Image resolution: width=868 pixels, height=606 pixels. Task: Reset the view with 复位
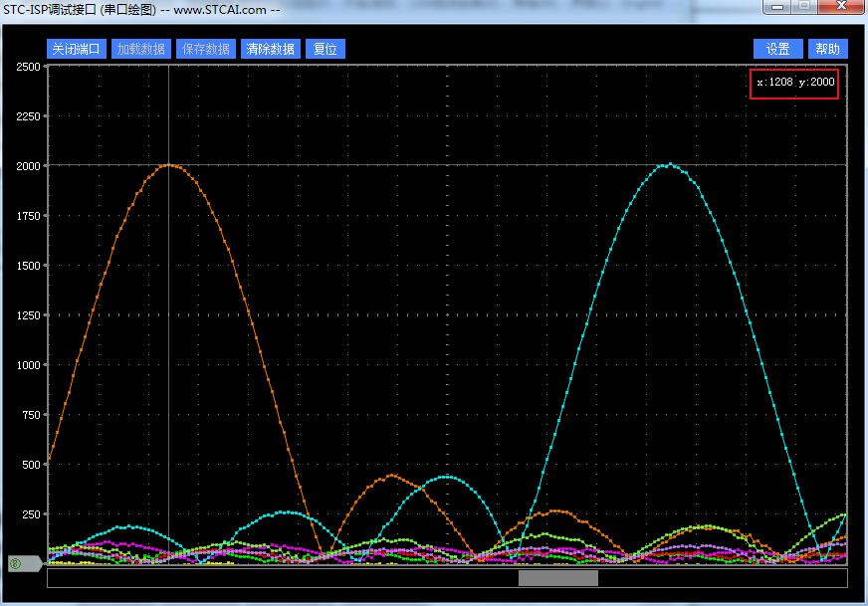(x=325, y=49)
